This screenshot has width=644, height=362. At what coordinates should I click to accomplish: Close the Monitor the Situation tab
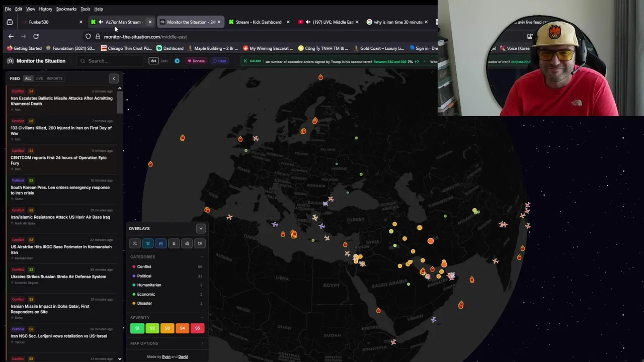pos(219,22)
